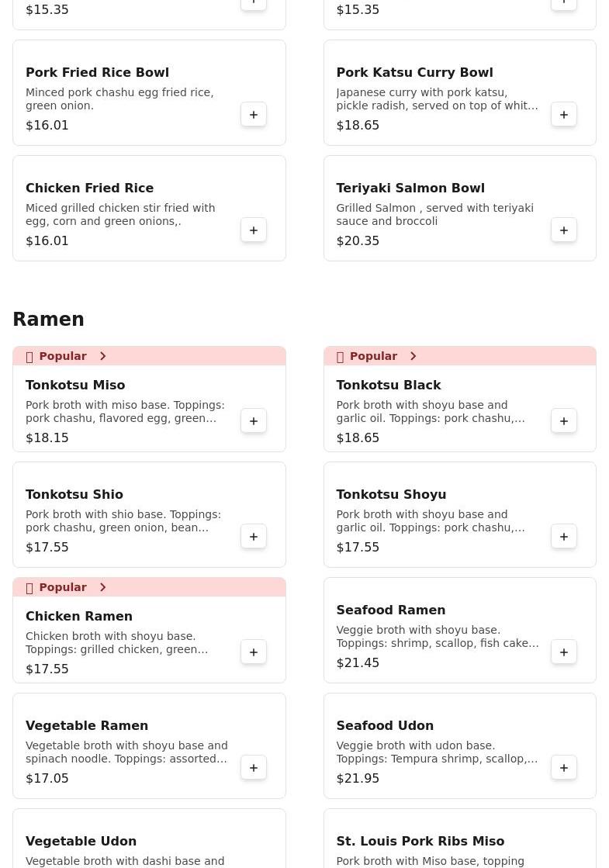The height and width of the screenshot is (868, 609).
Task: Open Seafood Udon item details
Action: [x=385, y=725]
